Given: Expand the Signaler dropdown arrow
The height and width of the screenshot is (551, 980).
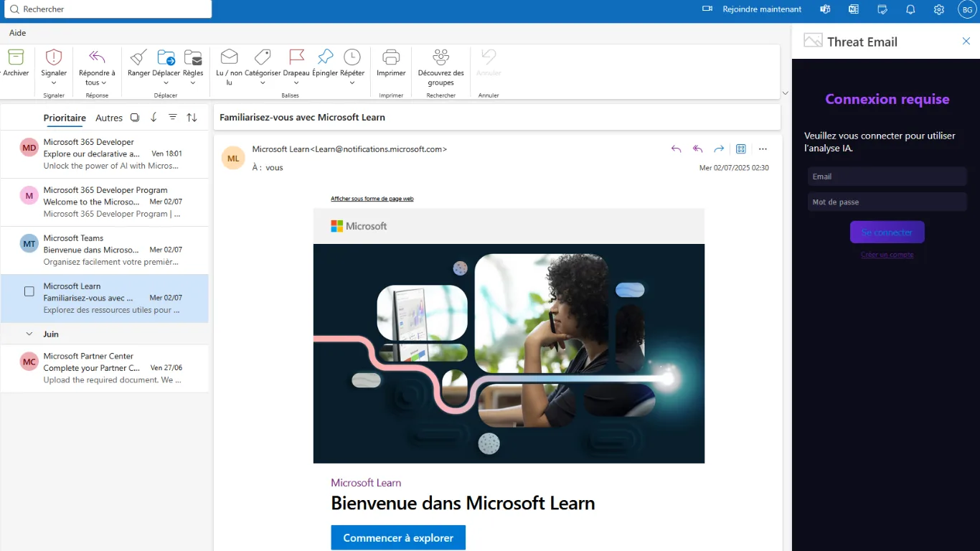Looking at the screenshot, I should click(54, 83).
